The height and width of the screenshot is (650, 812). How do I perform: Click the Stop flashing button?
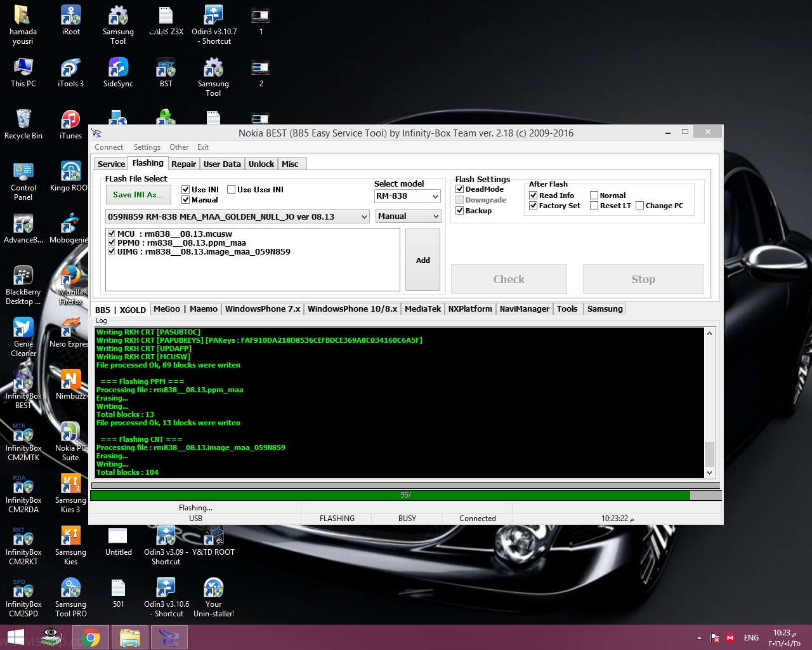[x=643, y=279]
